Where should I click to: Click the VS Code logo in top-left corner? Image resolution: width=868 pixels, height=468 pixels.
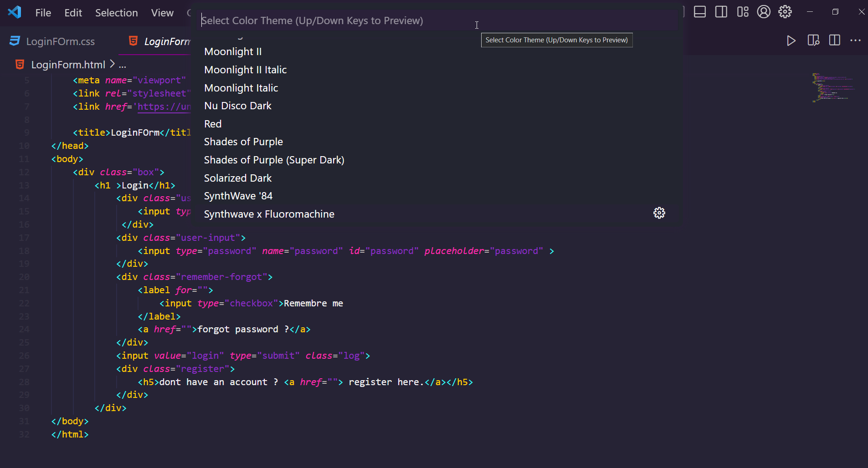tap(14, 12)
